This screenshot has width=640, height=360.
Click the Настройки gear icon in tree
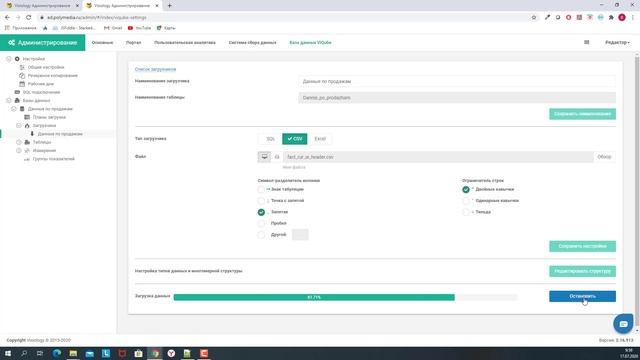pyautogui.click(x=17, y=59)
